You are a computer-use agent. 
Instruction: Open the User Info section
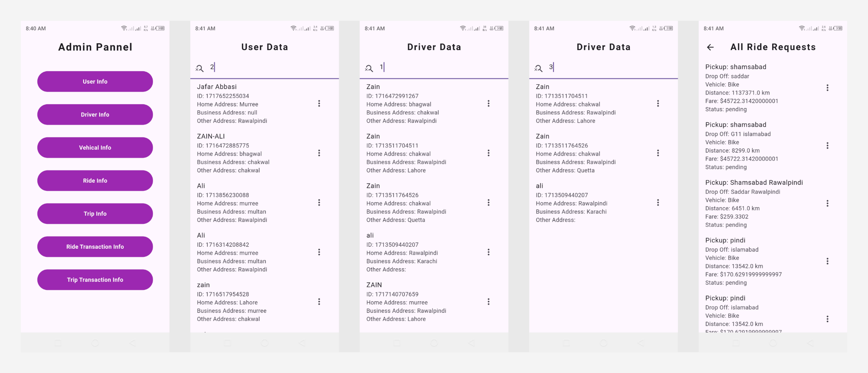tap(95, 81)
